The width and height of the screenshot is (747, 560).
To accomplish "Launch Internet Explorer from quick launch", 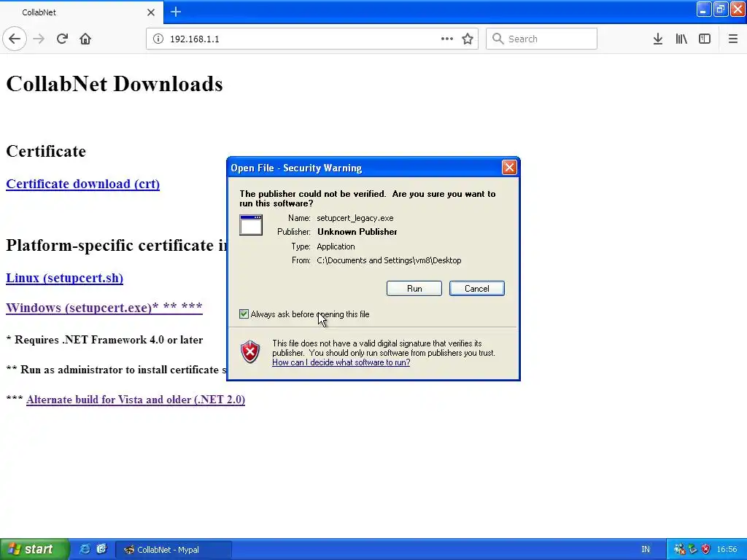I will pyautogui.click(x=85, y=549).
